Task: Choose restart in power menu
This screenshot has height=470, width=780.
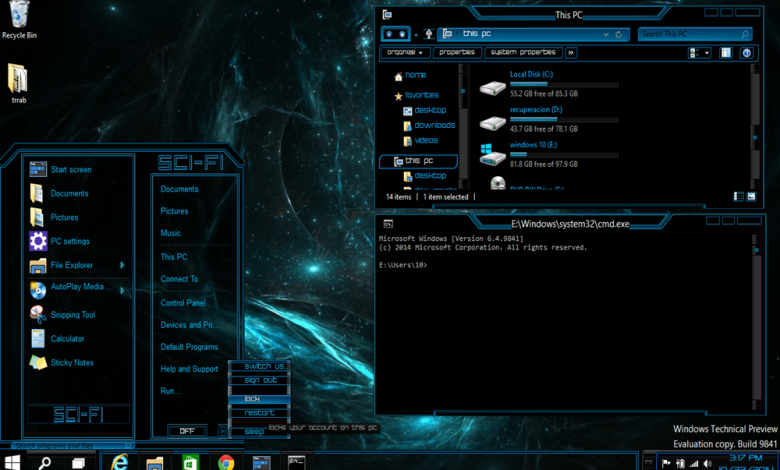Action: [259, 413]
